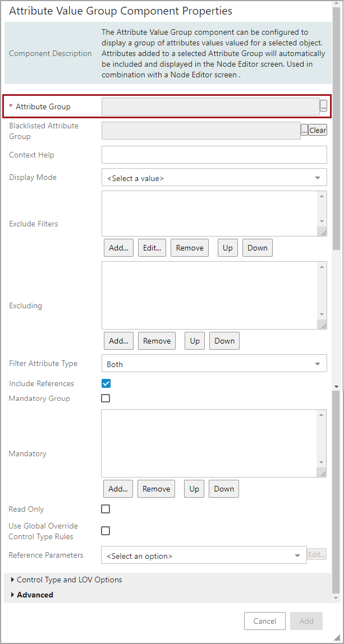This screenshot has height=644, width=344.
Task: Click Up under the Mandatory list
Action: click(194, 489)
